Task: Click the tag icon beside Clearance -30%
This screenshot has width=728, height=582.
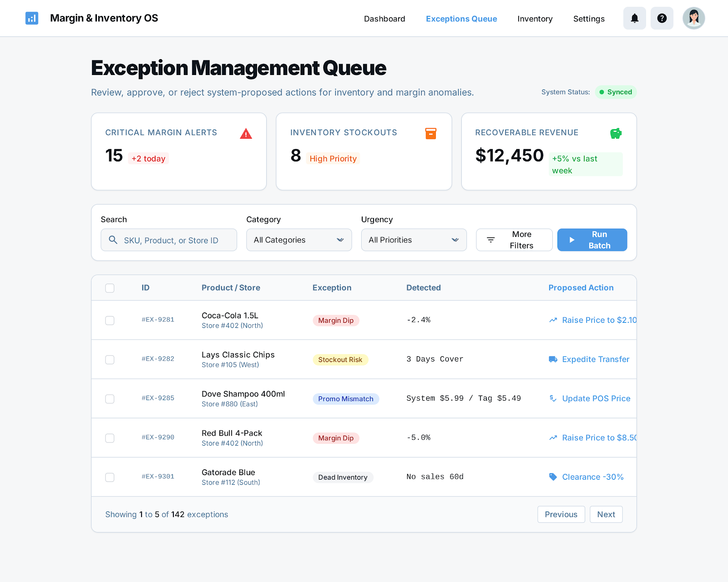Action: (553, 477)
